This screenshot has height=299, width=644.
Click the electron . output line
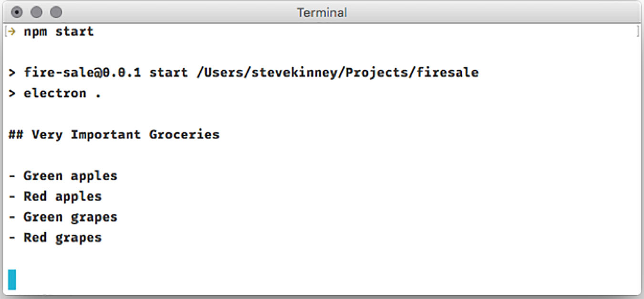[x=55, y=93]
